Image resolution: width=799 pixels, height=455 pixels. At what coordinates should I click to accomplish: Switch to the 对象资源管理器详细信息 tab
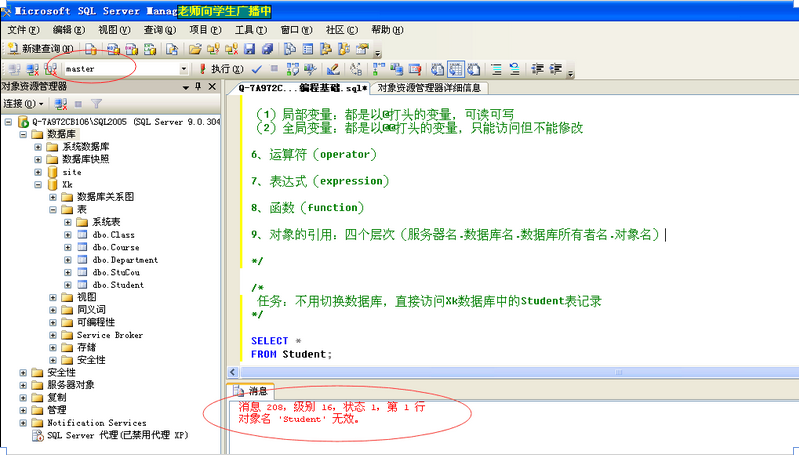point(429,88)
